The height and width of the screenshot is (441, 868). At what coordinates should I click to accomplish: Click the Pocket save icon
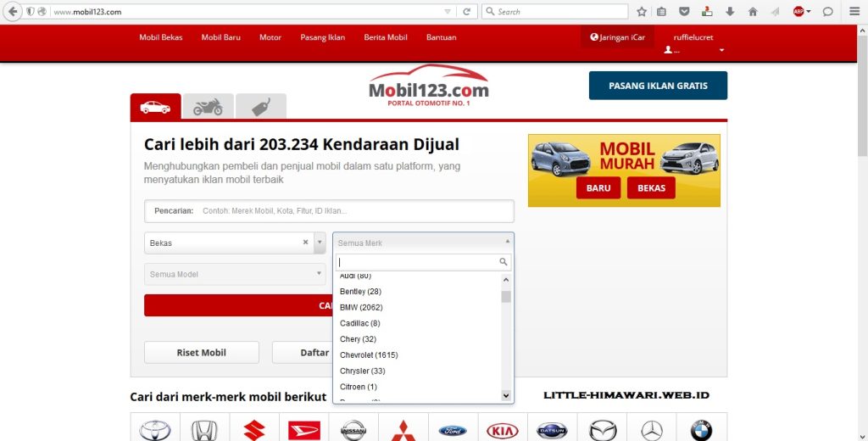(684, 12)
